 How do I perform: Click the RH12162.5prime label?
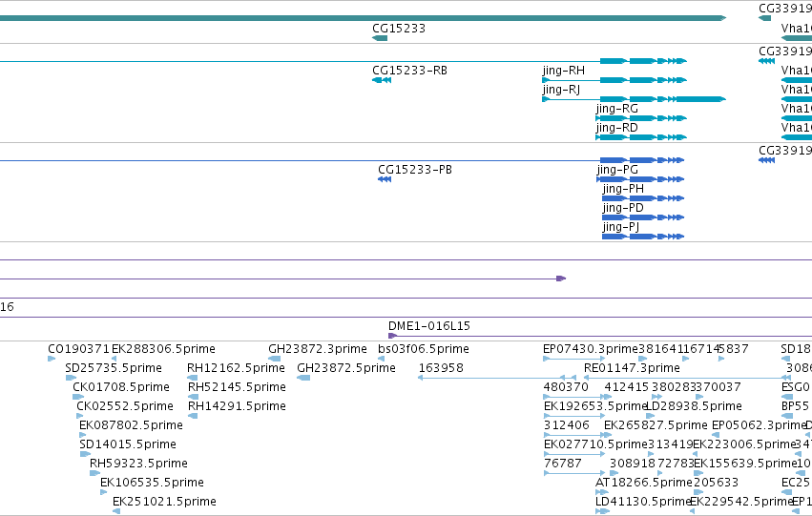236,368
